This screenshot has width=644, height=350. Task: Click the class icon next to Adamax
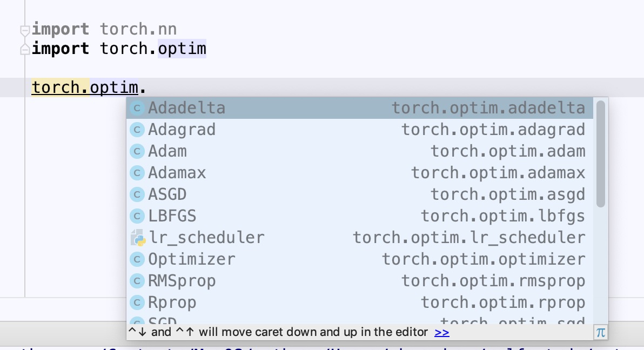click(x=137, y=173)
